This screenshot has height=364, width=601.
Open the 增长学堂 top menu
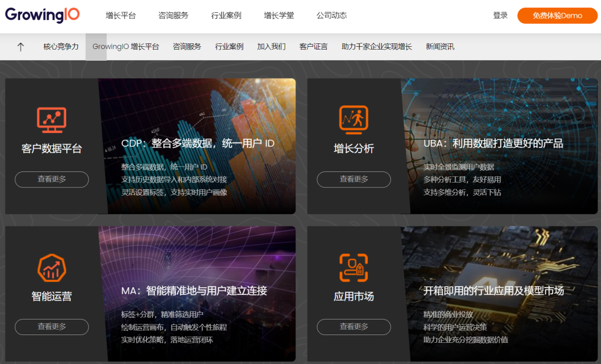[279, 16]
